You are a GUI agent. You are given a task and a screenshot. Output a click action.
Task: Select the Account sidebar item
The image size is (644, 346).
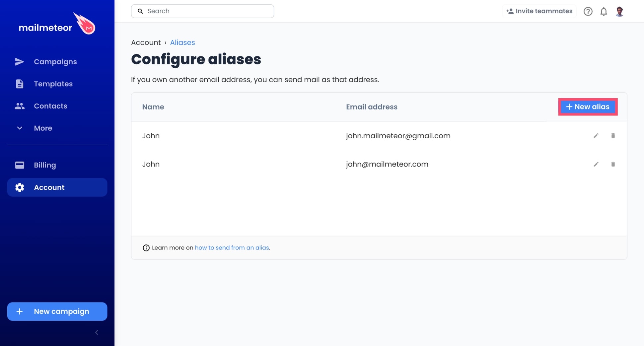pos(57,187)
